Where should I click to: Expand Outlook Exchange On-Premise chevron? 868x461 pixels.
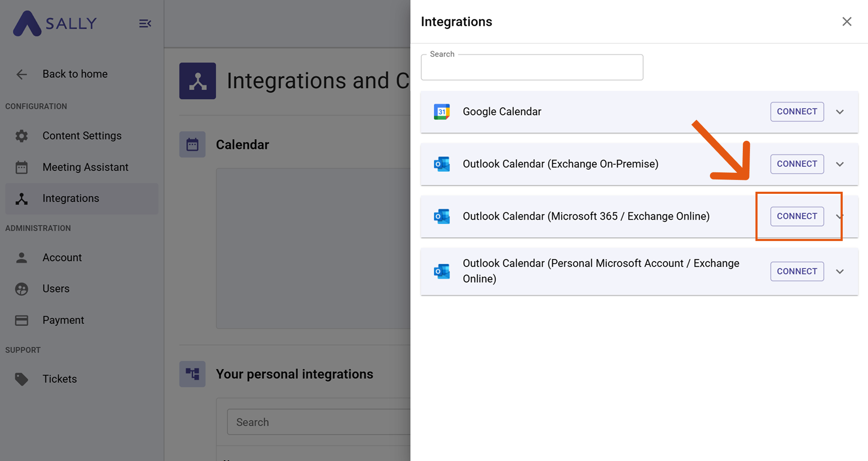click(840, 164)
